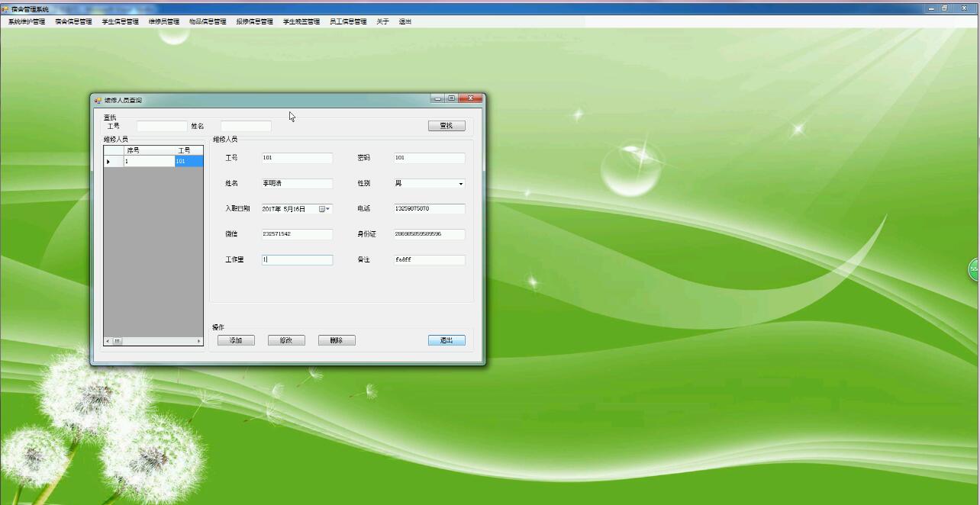Focus the 工号 search input field

162,126
